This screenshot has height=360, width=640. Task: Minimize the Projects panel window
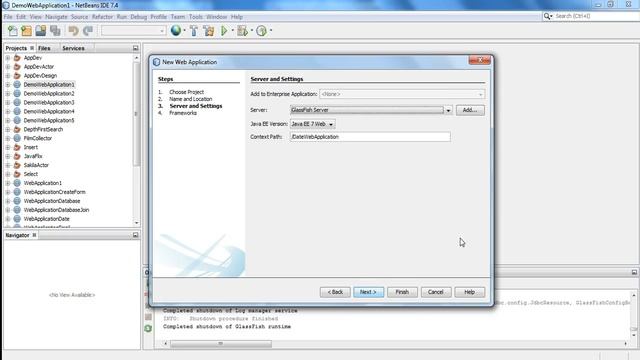[136, 48]
